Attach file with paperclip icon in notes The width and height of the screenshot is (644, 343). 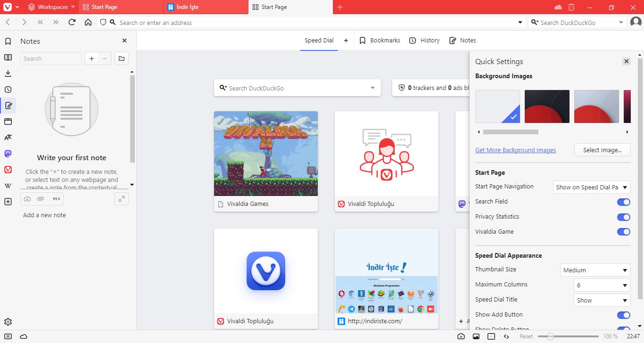[x=41, y=199]
